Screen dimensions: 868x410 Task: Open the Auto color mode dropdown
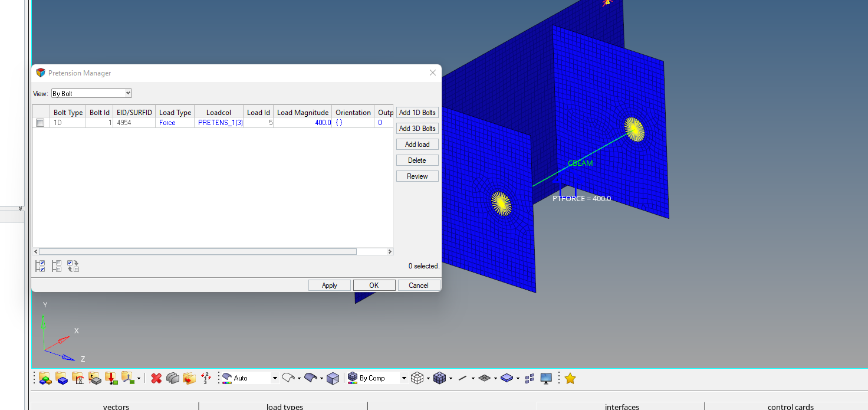coord(274,378)
